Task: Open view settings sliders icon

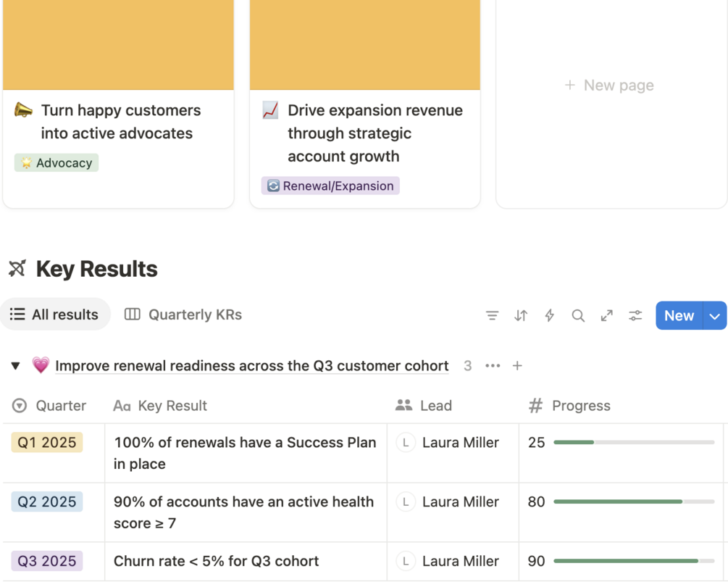Action: click(635, 315)
